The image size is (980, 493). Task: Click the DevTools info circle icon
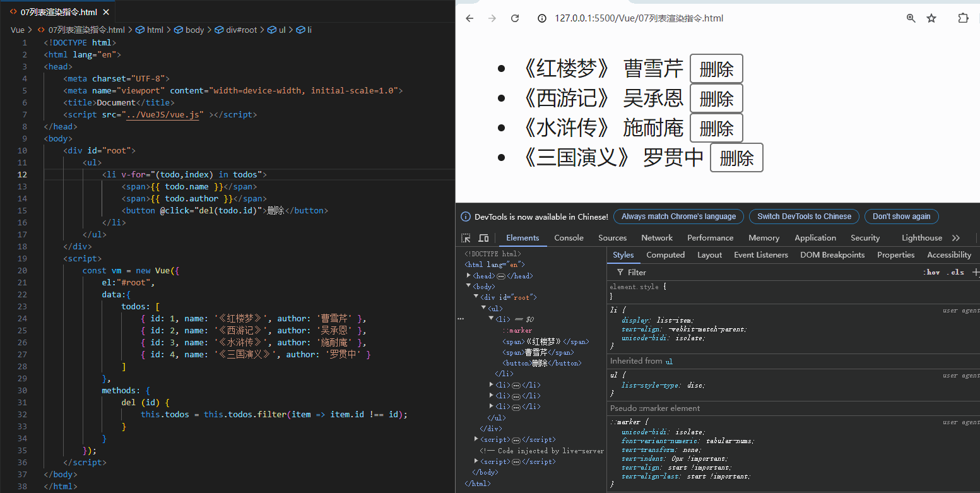pyautogui.click(x=466, y=217)
